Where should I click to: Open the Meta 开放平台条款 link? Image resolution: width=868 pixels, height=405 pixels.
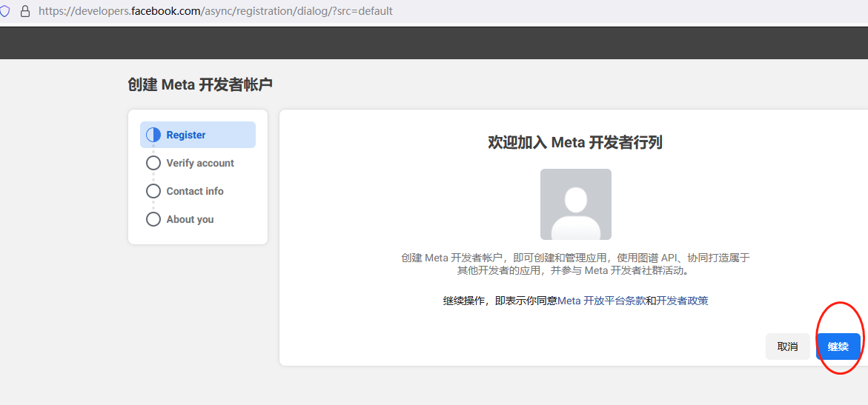[601, 301]
